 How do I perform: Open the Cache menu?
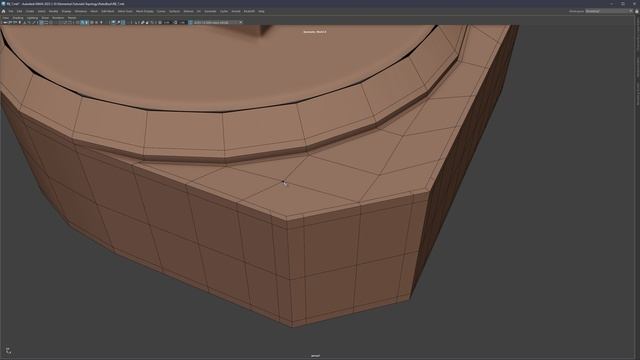pos(224,11)
